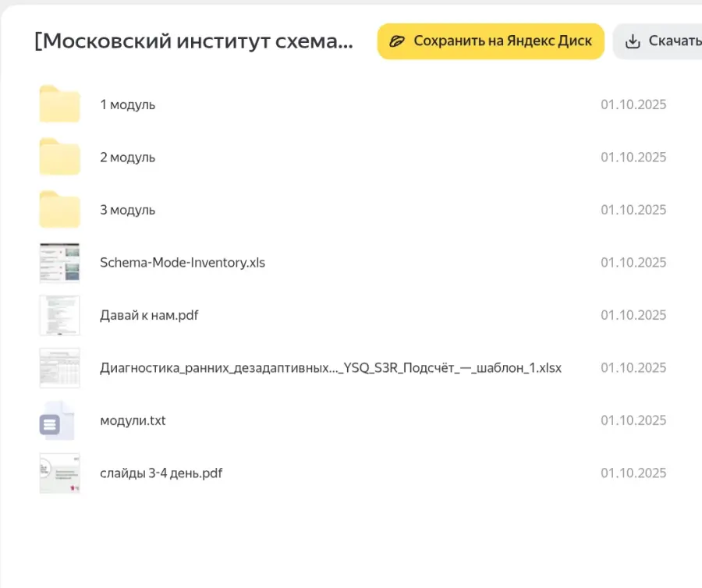Click the date of 1 модуль row

pyautogui.click(x=633, y=104)
